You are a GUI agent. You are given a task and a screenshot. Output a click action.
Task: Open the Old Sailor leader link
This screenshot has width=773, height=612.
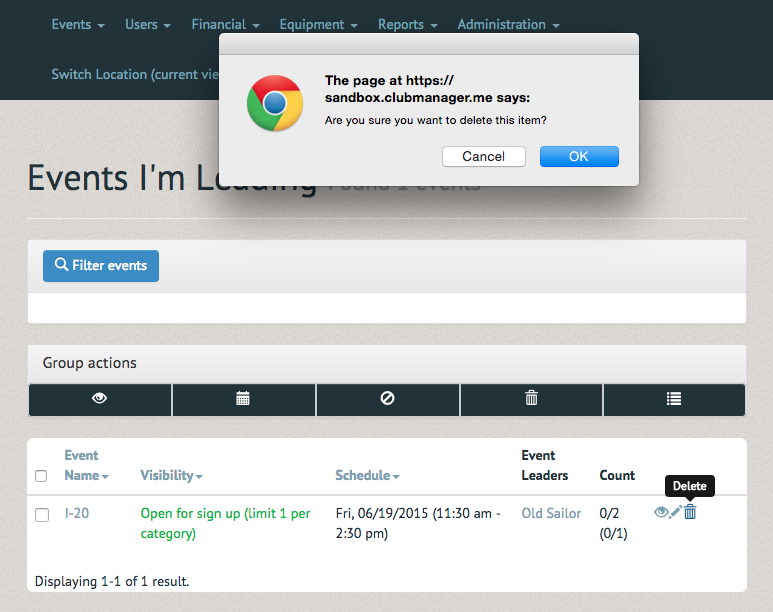coord(551,513)
